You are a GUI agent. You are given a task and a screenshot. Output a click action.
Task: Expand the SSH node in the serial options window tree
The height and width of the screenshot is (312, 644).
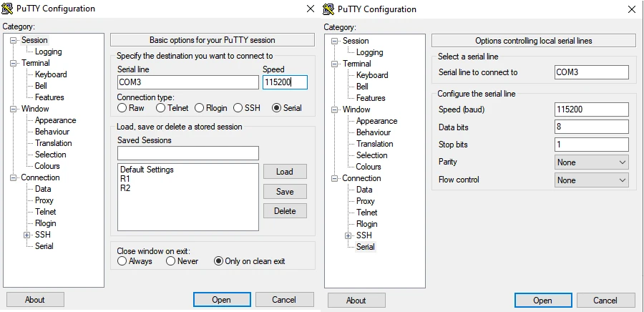tap(348, 235)
